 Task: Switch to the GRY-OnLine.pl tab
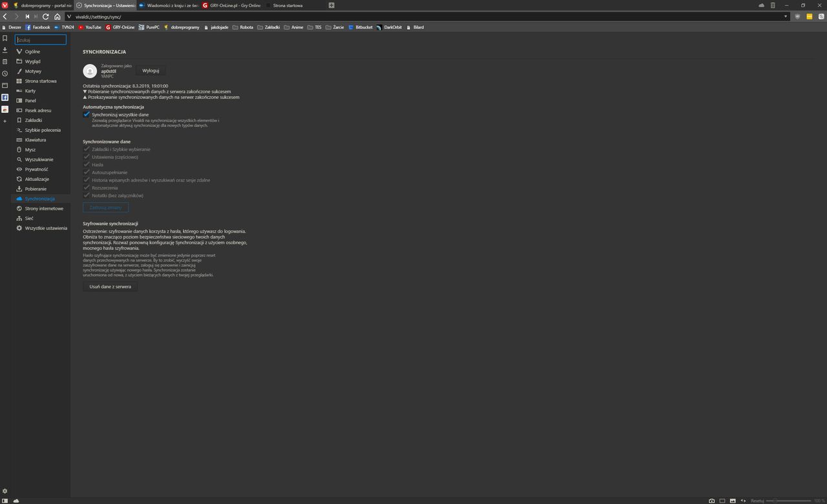(x=233, y=5)
